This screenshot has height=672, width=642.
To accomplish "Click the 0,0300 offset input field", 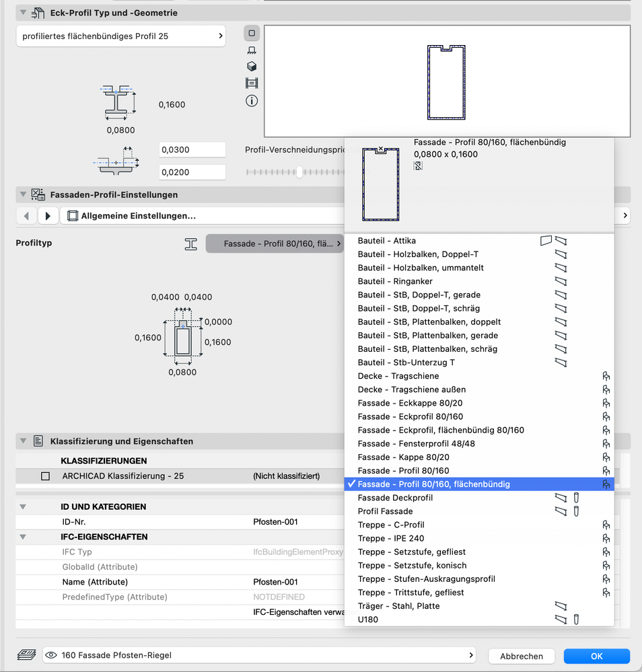I will (x=192, y=149).
